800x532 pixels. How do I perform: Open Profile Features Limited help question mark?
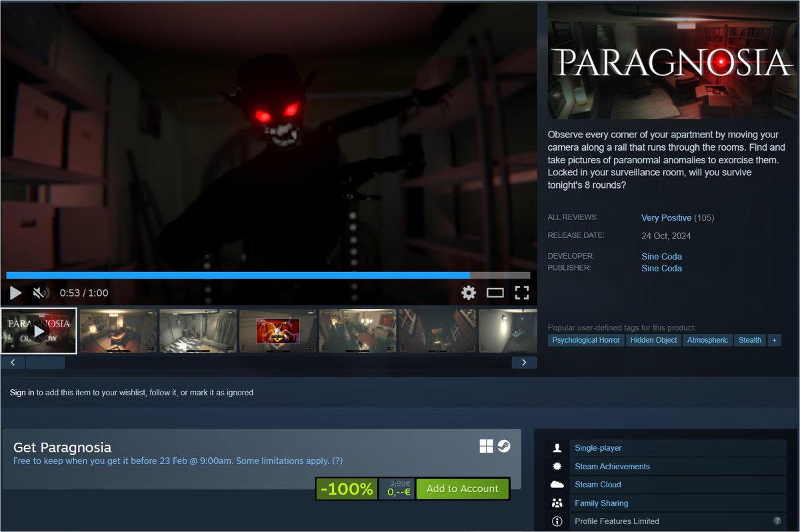click(x=777, y=521)
